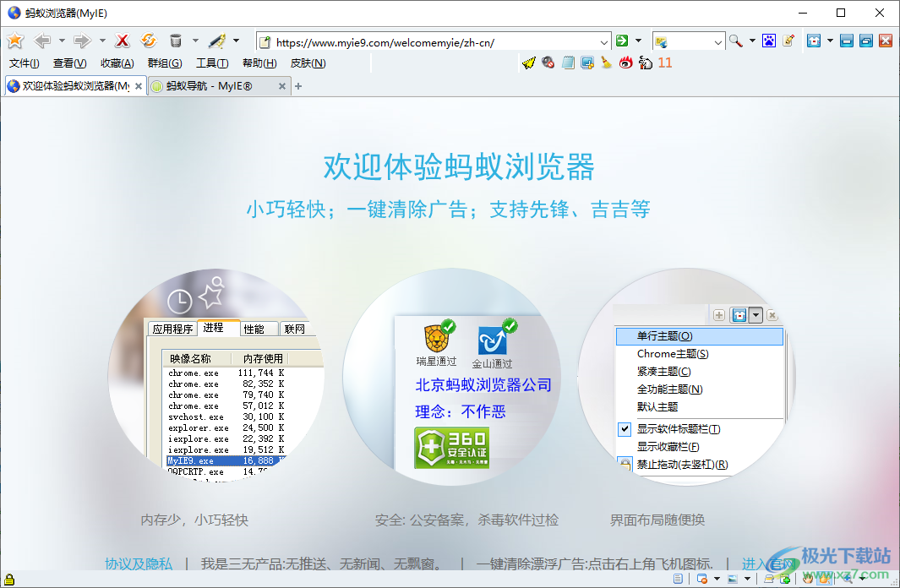
Task: Toggle the image loading icon in status bar
Action: coord(732,579)
